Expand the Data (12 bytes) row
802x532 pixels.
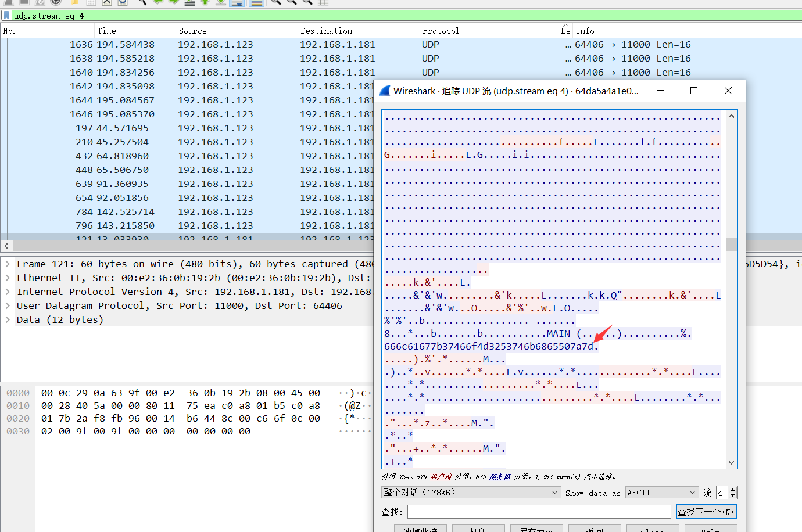click(x=8, y=319)
